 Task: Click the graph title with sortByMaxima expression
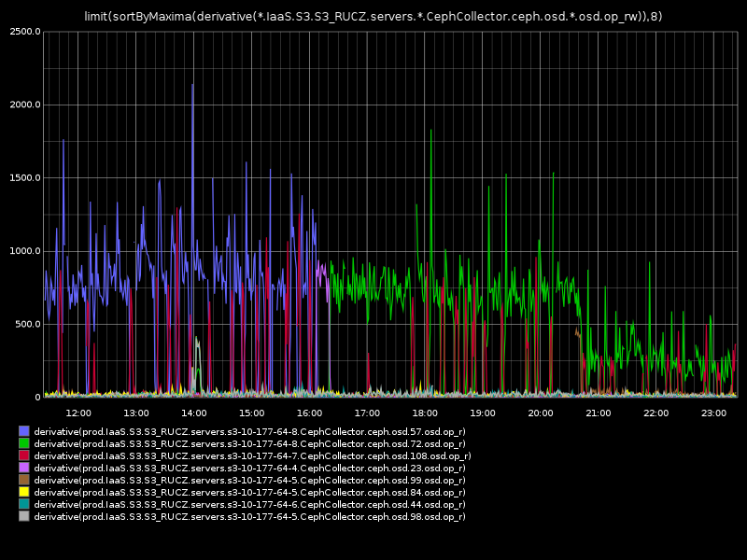coord(373,17)
